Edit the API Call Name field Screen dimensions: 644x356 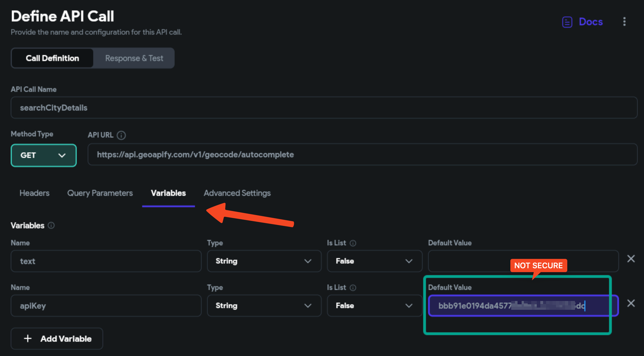[324, 108]
